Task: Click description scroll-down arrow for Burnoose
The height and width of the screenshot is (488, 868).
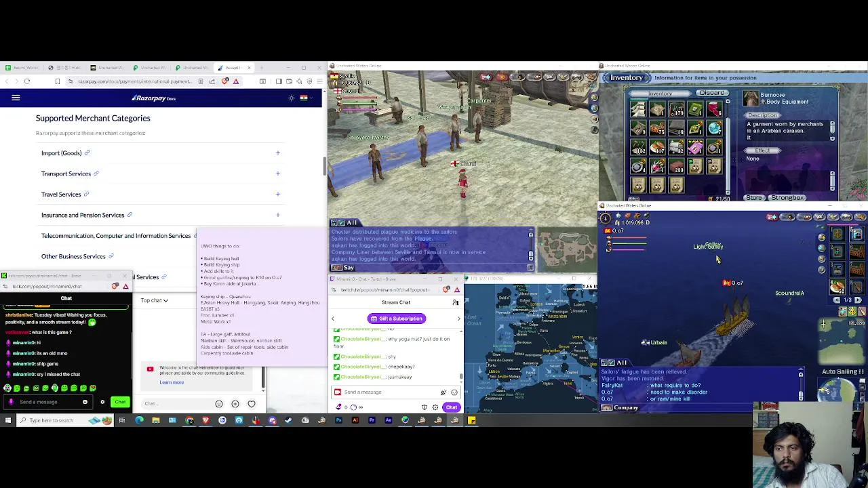Action: click(833, 138)
